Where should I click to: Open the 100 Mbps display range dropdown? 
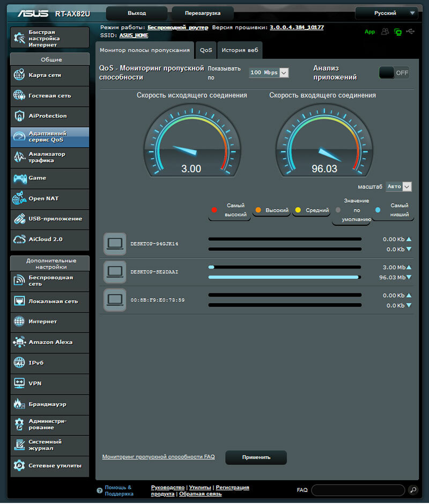(x=269, y=72)
